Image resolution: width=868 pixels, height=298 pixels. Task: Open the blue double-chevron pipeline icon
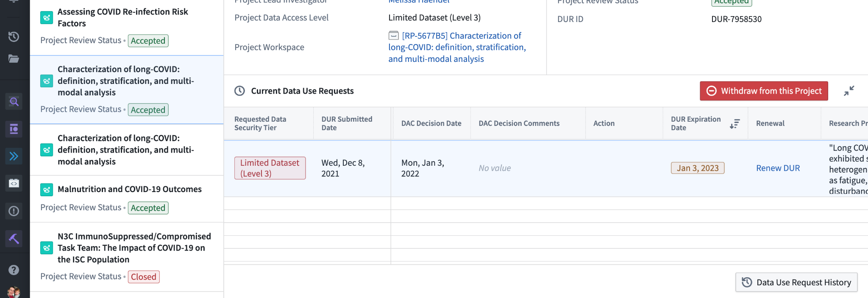[x=14, y=156]
